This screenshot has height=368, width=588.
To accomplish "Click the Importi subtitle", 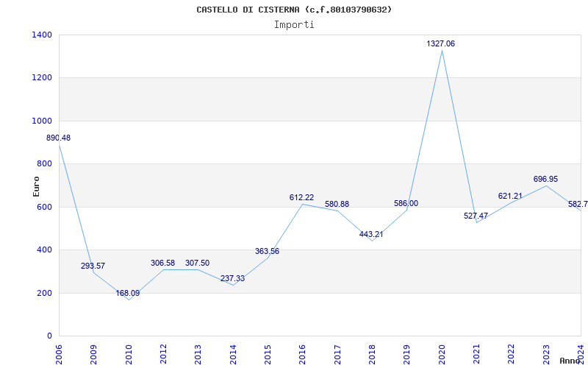I will coord(294,24).
